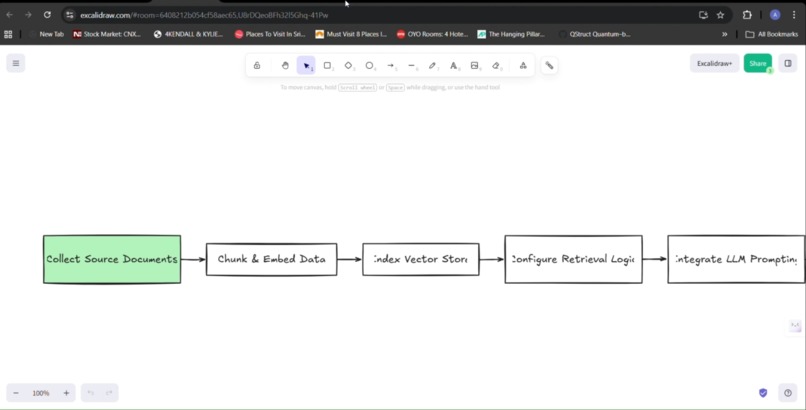View site information icon in address bar
806x410 pixels.
coord(70,15)
